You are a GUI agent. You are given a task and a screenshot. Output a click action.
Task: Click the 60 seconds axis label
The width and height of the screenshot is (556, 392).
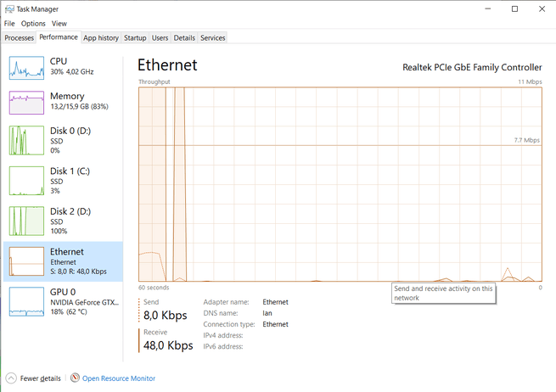click(x=154, y=288)
